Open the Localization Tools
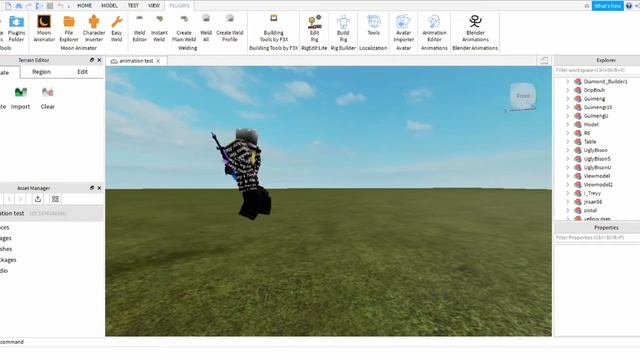The height and width of the screenshot is (360, 640). (x=373, y=25)
